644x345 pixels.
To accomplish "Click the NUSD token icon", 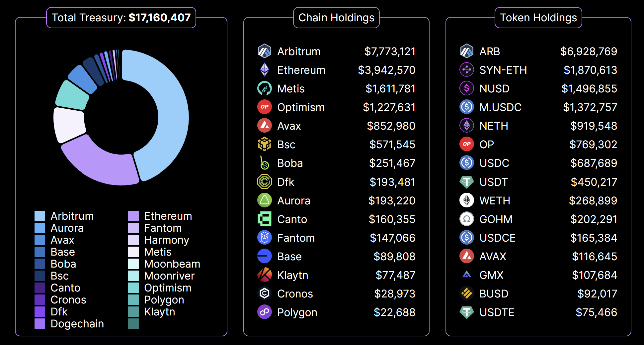I will [x=466, y=88].
